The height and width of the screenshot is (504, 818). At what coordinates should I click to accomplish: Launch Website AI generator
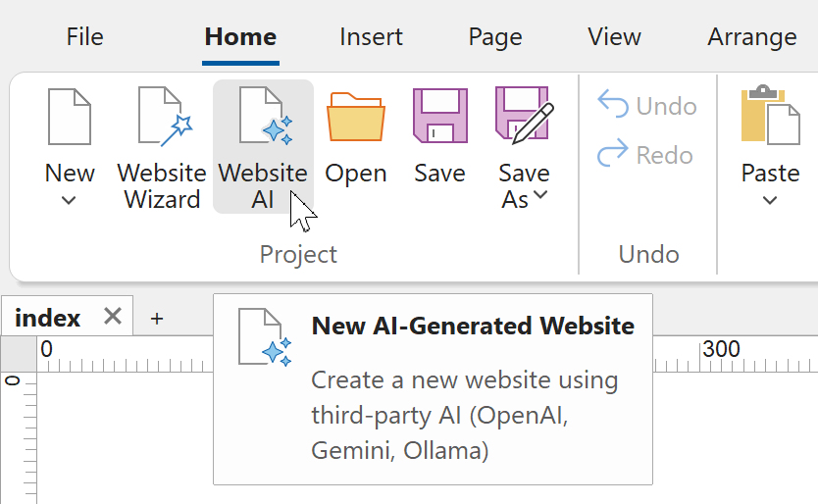[263, 117]
